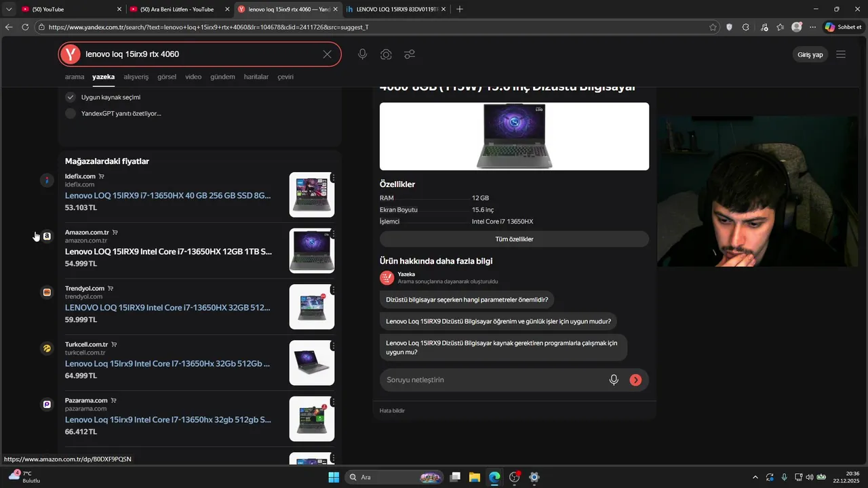Open the gündem tab
This screenshot has width=868, height=488.
pyautogui.click(x=222, y=77)
